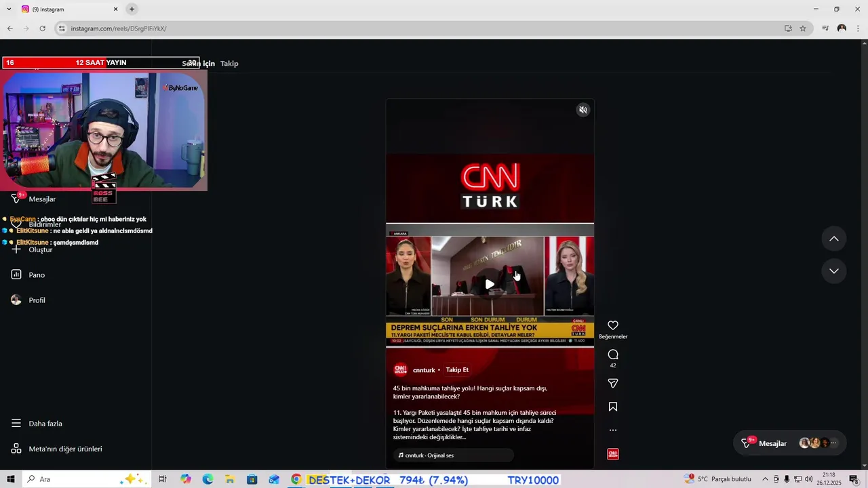Open Chrome three-dot menu
868x488 pixels.
(859, 28)
